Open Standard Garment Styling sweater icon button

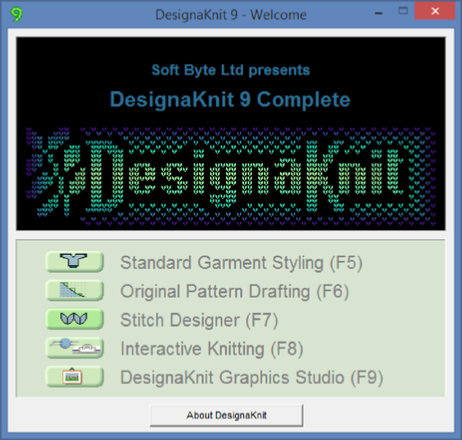pos(74,261)
